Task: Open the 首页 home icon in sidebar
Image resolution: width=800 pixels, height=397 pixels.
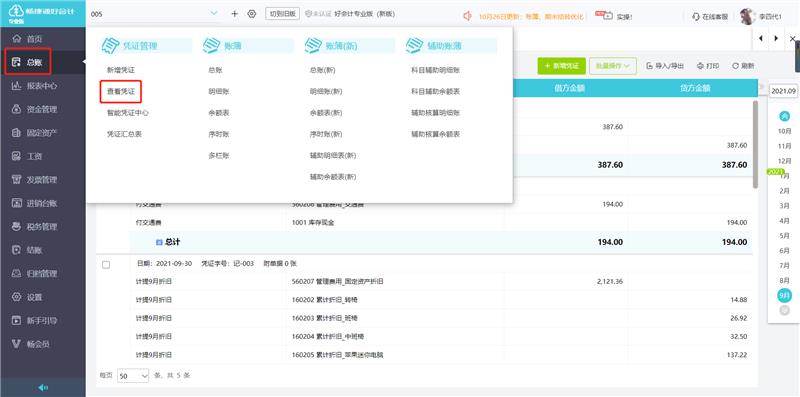Action: pyautogui.click(x=16, y=39)
